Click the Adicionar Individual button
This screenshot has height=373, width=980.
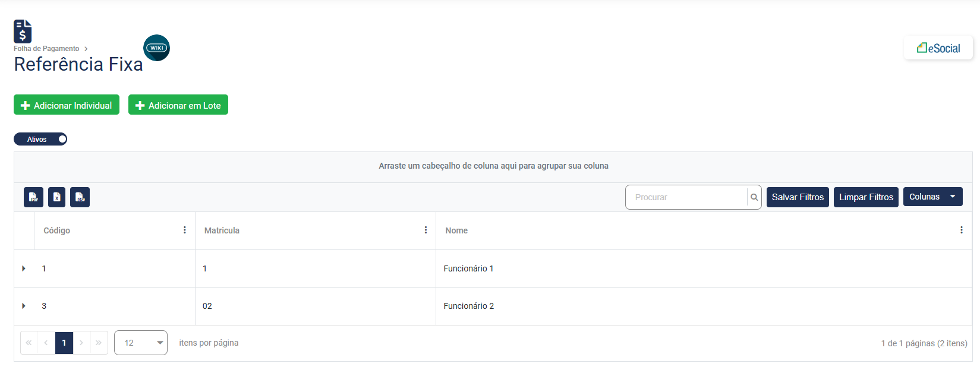point(67,105)
